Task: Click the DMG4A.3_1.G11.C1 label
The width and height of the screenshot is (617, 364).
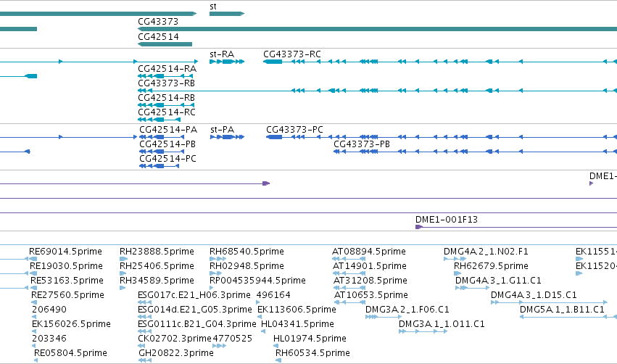Action: pyautogui.click(x=498, y=281)
